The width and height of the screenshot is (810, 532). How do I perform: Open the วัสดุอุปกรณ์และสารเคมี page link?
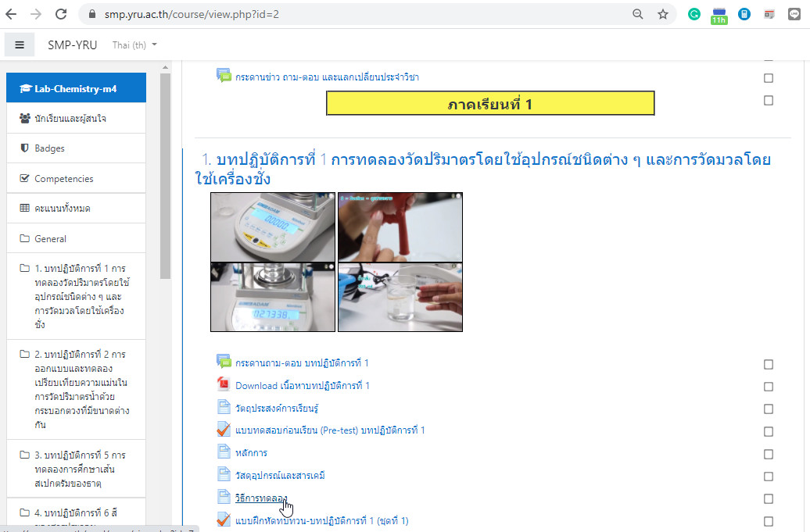[x=280, y=475]
